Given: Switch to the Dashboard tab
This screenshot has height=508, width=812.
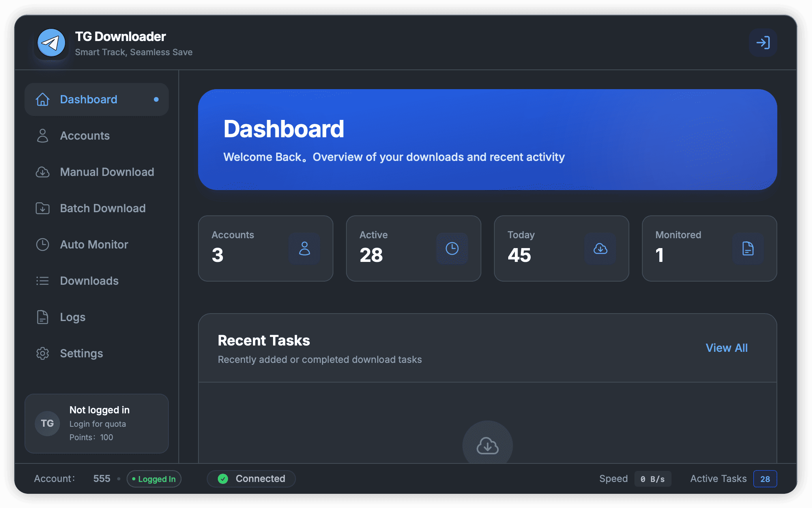Looking at the screenshot, I should pos(88,99).
